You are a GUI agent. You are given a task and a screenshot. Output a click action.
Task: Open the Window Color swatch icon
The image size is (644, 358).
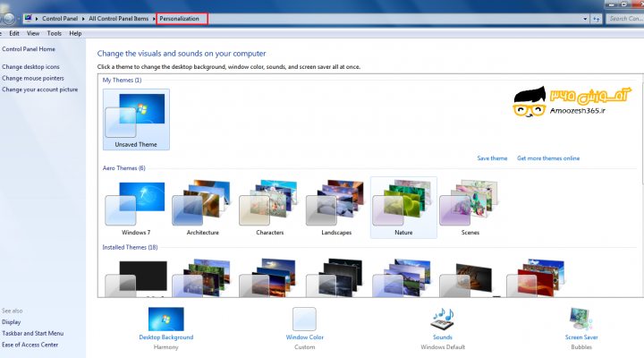304,319
